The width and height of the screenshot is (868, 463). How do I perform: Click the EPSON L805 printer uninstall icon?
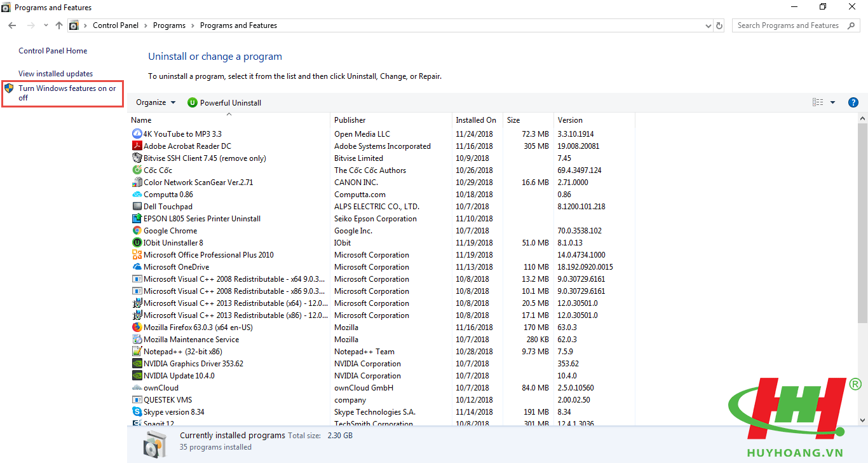(137, 218)
